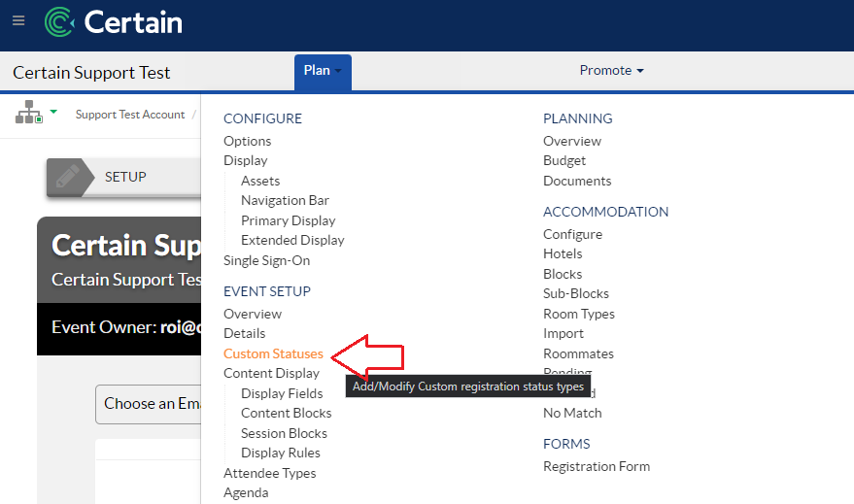854x504 pixels.
Task: Click Custom Statuses link
Action: (x=273, y=353)
